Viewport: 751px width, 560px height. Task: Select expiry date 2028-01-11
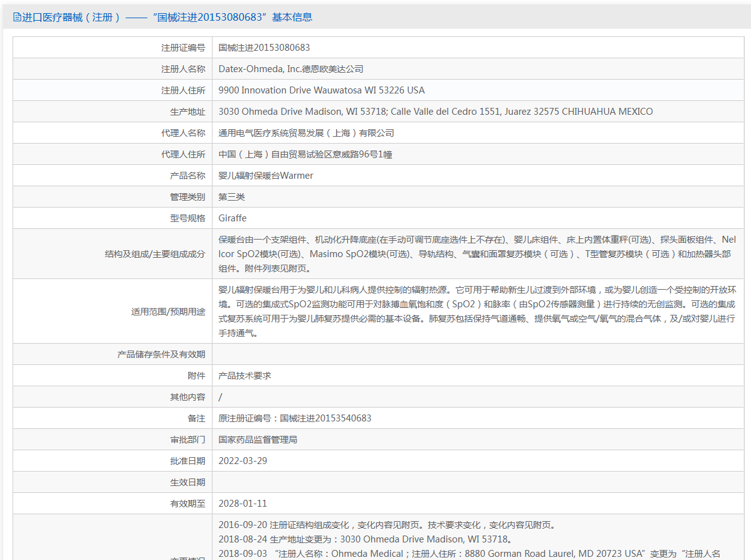pos(243,504)
